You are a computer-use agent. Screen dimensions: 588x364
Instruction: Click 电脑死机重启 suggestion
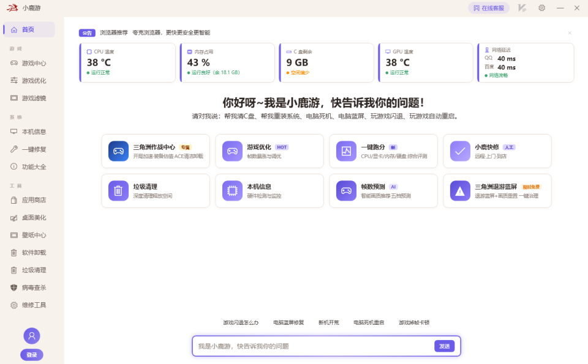pos(369,322)
